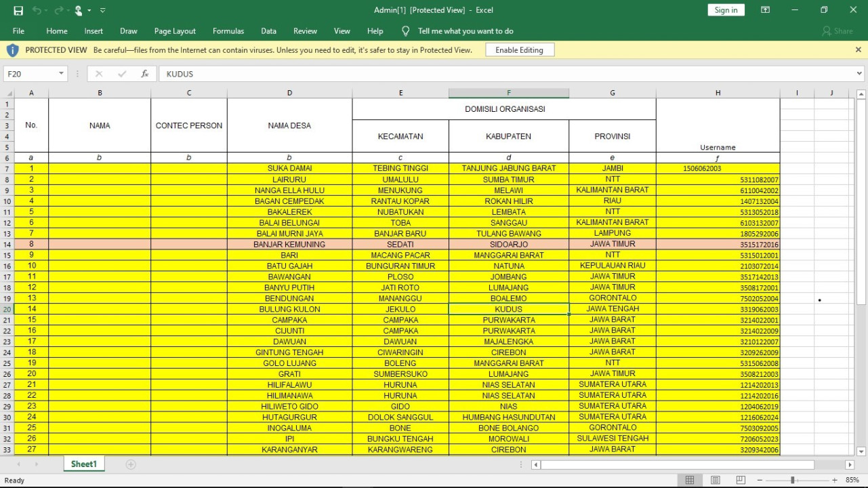Close the Protected View message bar

pos(859,50)
